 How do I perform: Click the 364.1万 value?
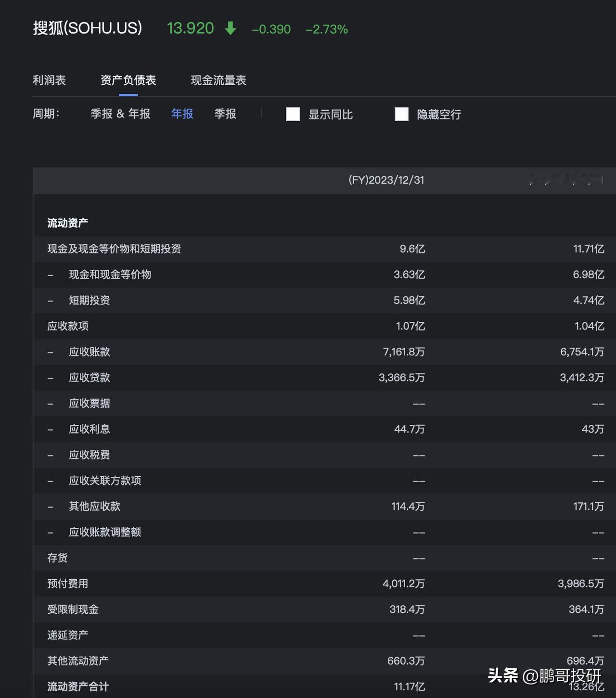pos(587,609)
